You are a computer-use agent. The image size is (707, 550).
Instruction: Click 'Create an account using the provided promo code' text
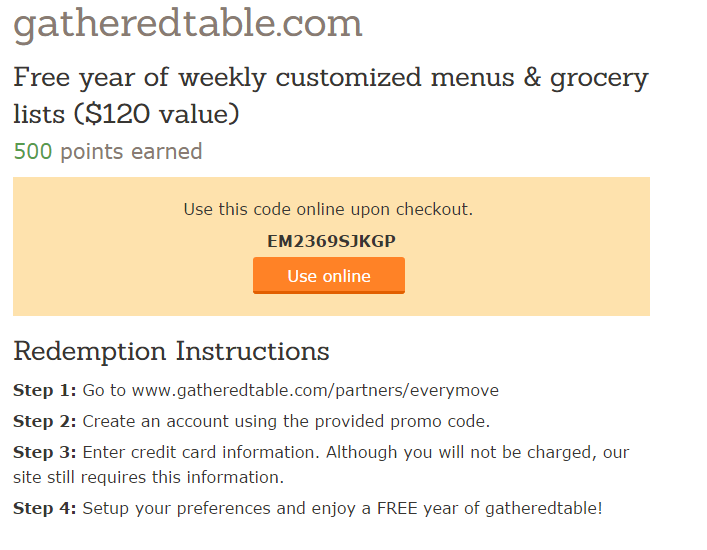click(286, 422)
